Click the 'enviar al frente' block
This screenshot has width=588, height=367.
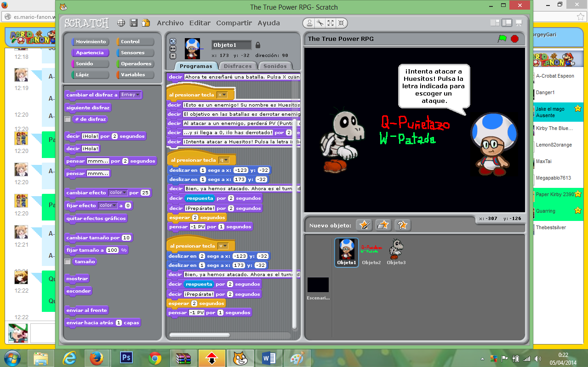pyautogui.click(x=87, y=311)
